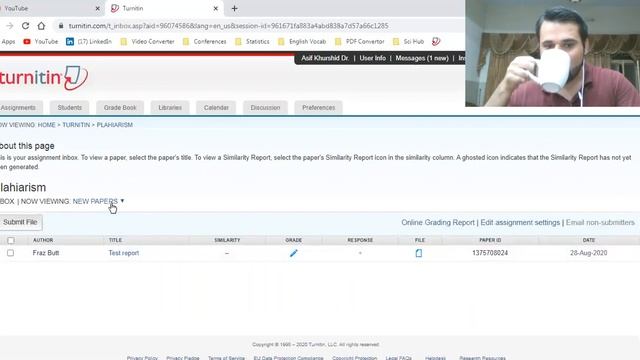640x360 pixels.
Task: Open the Video Converter bookmark folder
Action: pos(147,42)
